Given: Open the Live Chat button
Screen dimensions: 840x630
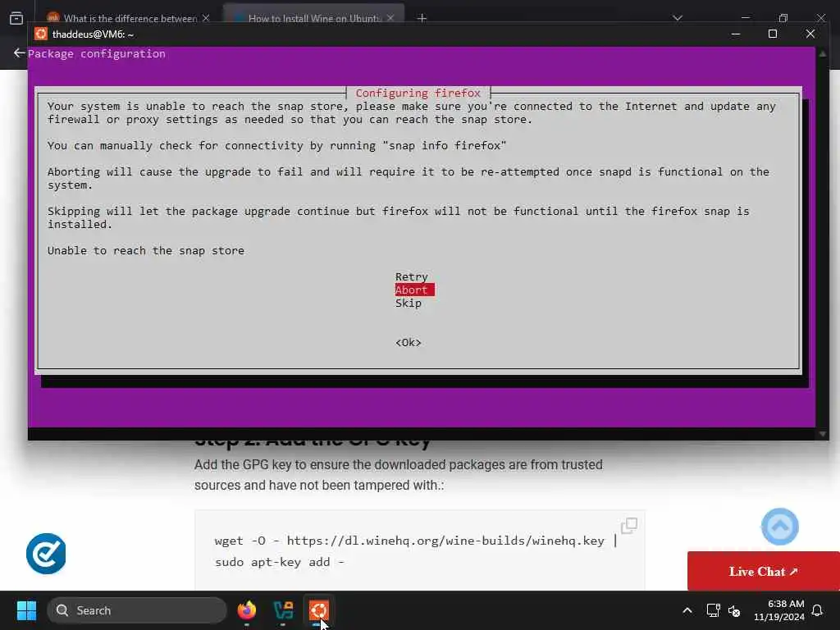Looking at the screenshot, I should point(764,571).
